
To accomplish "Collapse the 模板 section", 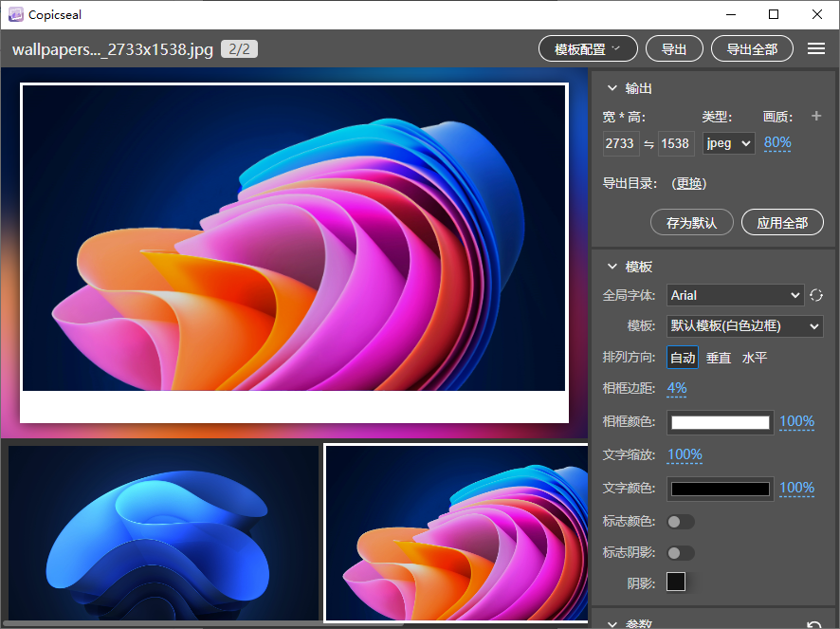I will (612, 267).
